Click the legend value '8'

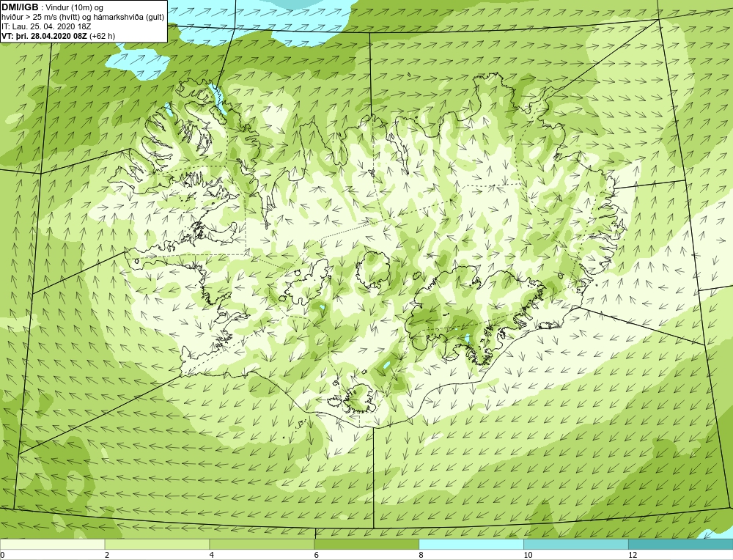(x=421, y=555)
